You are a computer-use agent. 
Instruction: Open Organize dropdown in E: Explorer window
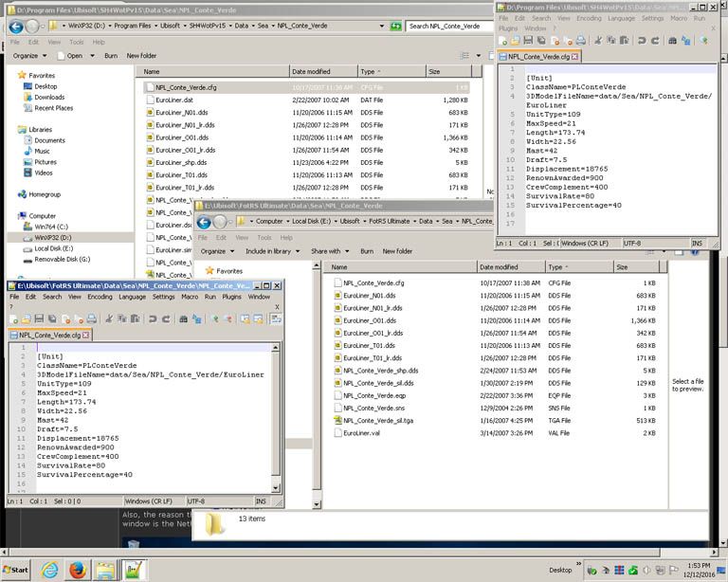coord(217,251)
